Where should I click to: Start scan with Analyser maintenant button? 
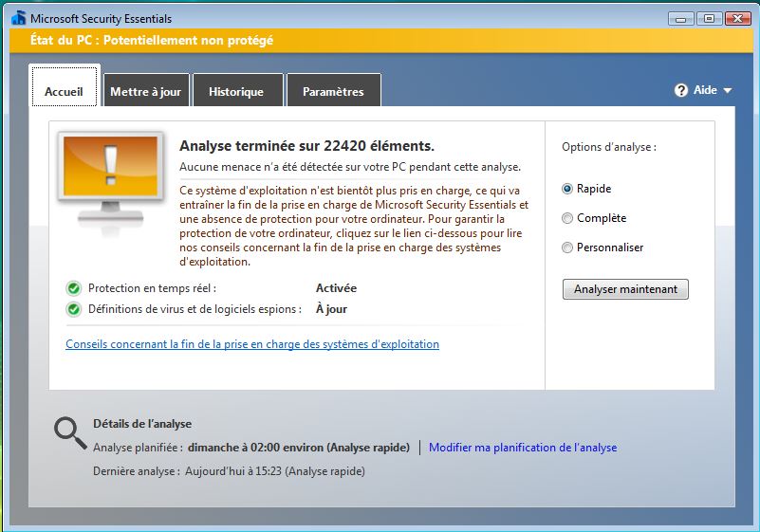coord(625,289)
